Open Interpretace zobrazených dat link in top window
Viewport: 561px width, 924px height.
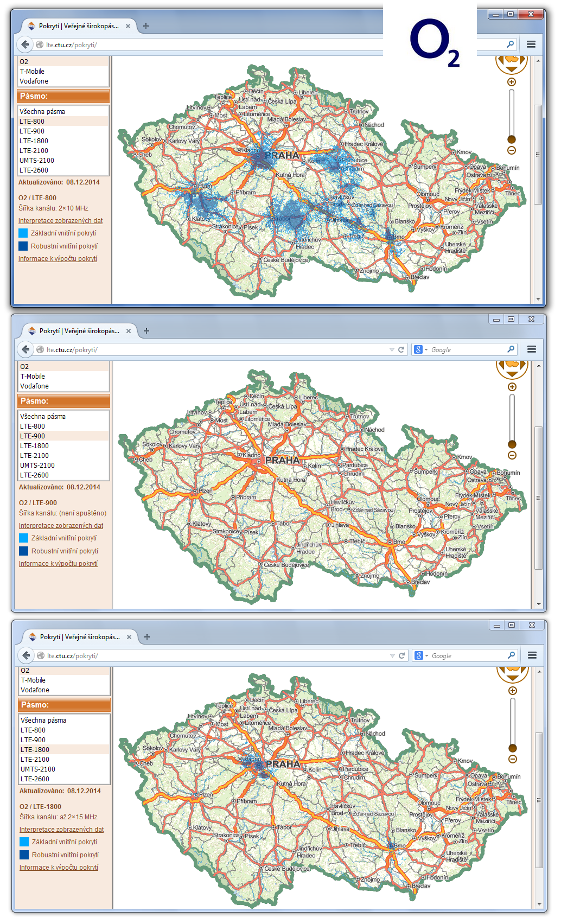60,220
